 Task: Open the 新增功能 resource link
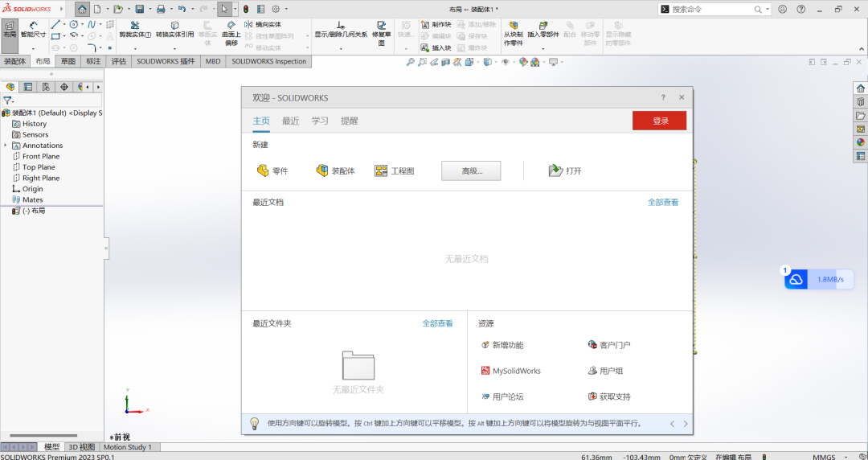click(x=502, y=345)
